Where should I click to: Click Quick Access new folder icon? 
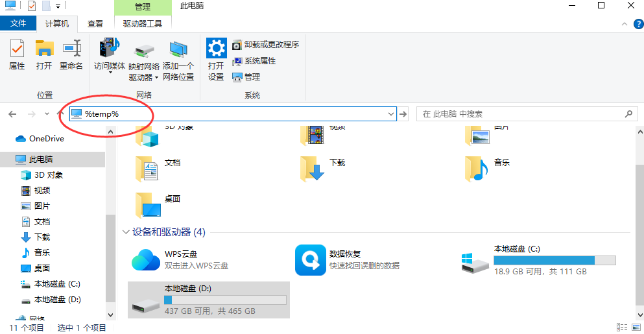(47, 6)
